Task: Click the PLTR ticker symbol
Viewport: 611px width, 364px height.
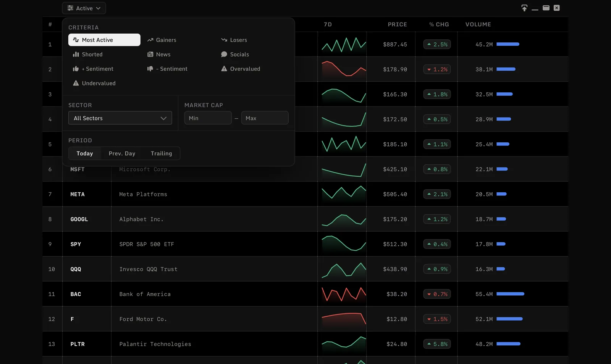Action: point(78,344)
